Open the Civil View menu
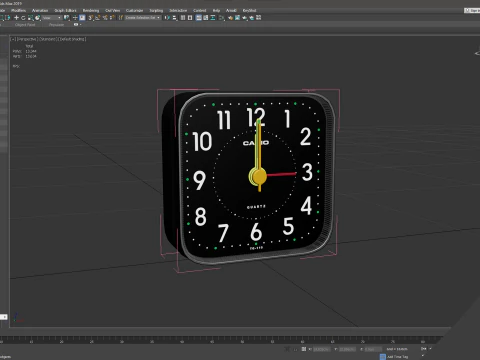The height and width of the screenshot is (360, 480). (x=113, y=10)
